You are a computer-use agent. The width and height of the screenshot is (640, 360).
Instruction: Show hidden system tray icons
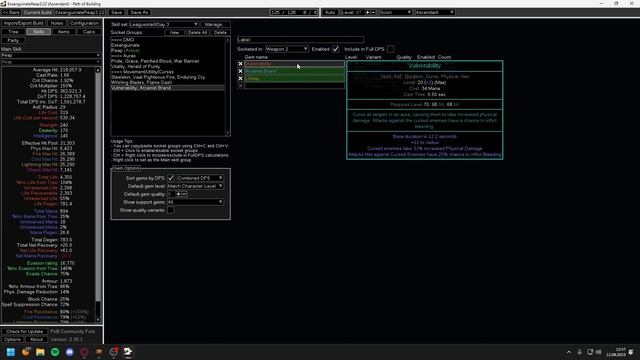click(x=569, y=352)
